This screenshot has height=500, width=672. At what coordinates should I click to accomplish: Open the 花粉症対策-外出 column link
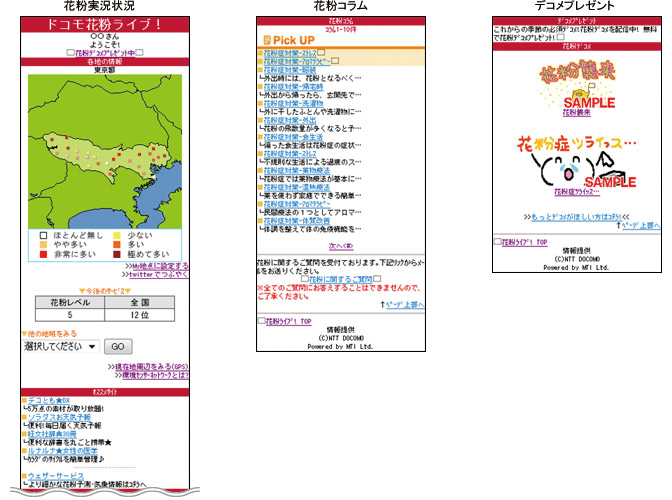point(290,120)
